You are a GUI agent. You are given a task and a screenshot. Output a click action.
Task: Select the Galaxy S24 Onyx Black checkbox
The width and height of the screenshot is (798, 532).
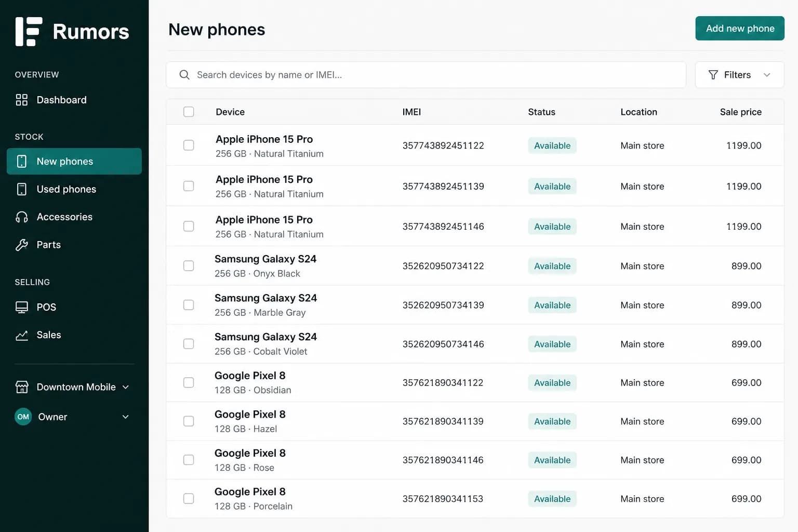(189, 265)
